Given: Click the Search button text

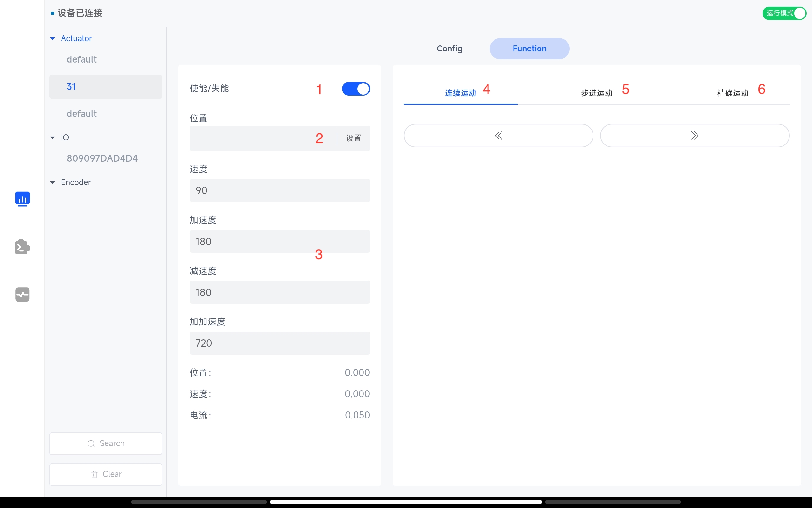Looking at the screenshot, I should point(112,444).
